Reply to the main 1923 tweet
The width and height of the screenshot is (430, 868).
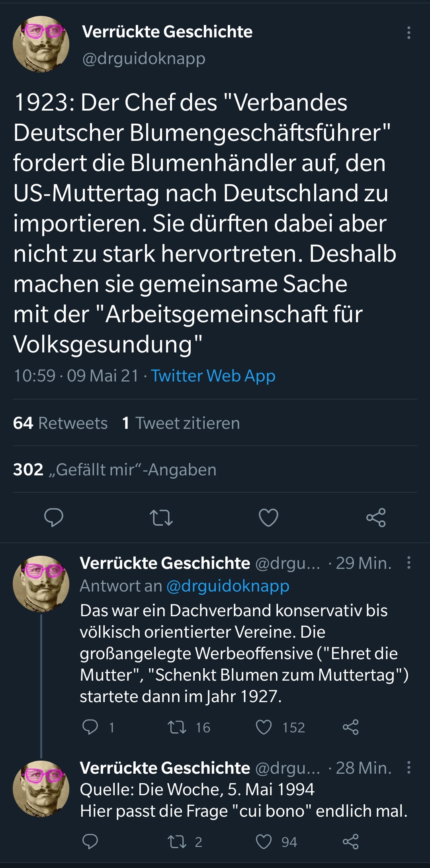pyautogui.click(x=54, y=518)
